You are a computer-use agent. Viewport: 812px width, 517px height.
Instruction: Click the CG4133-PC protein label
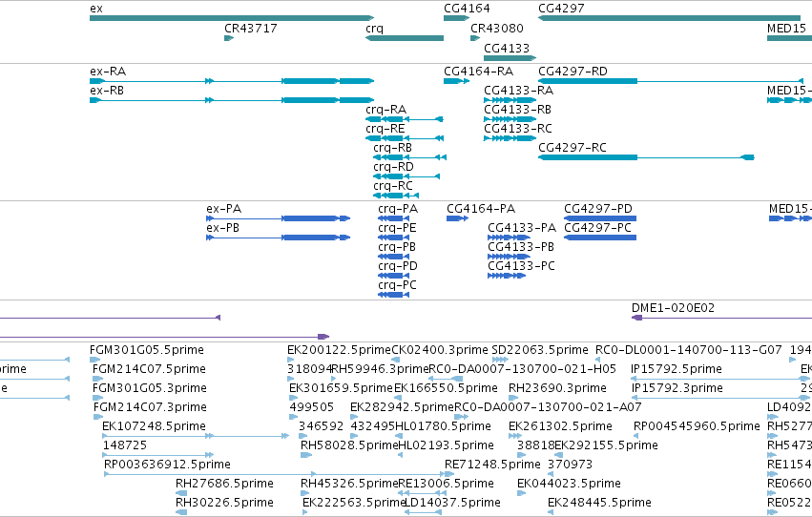point(521,266)
